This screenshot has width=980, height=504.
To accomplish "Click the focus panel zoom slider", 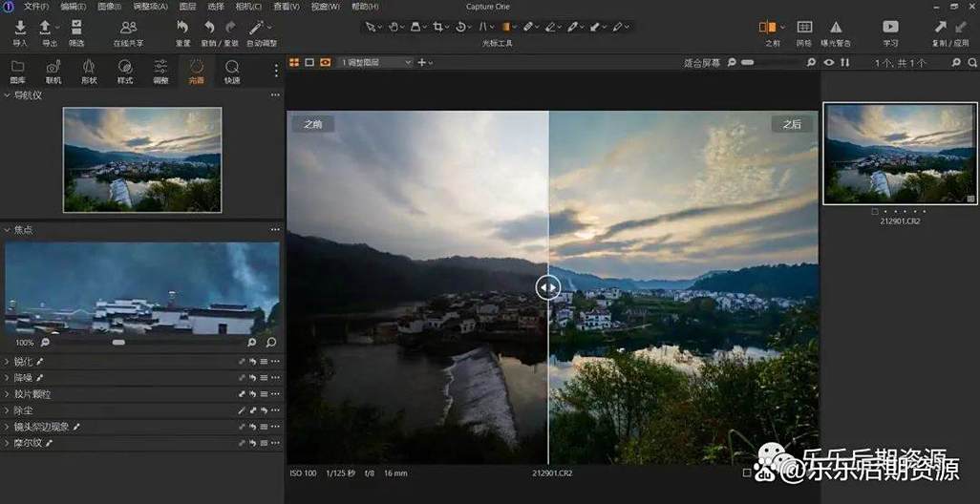I will pyautogui.click(x=118, y=343).
